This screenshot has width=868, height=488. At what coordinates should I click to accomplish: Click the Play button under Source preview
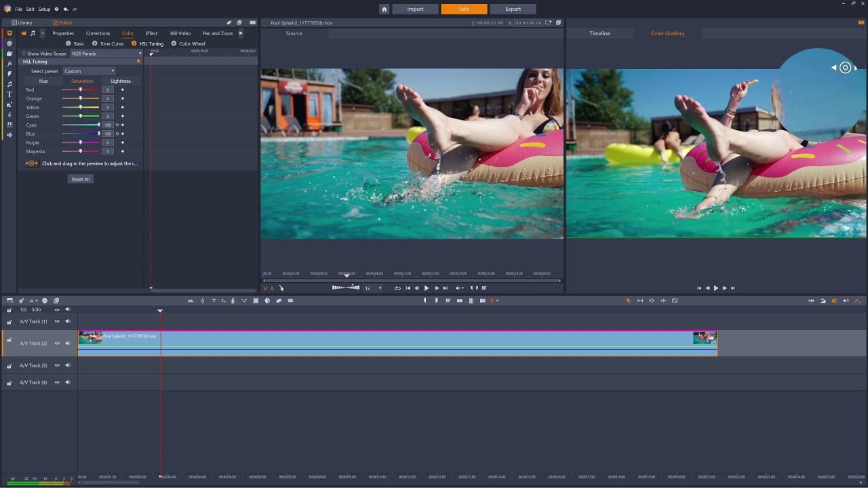pos(427,288)
